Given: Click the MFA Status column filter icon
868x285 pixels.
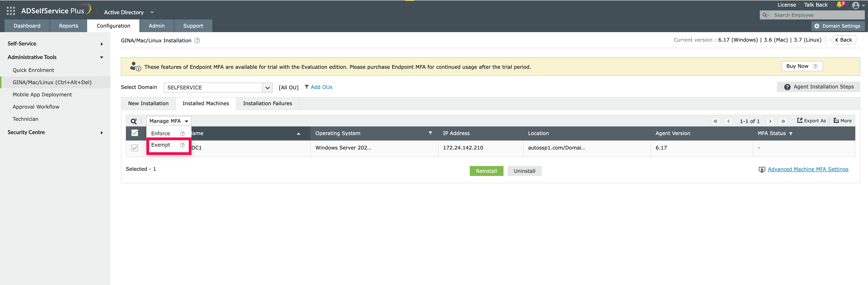Looking at the screenshot, I should (791, 134).
